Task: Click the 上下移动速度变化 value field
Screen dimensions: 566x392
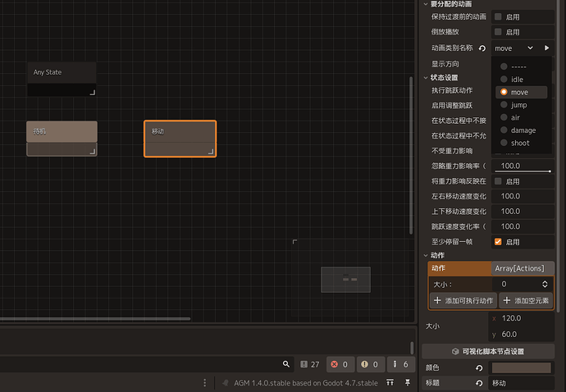Action: 523,212
